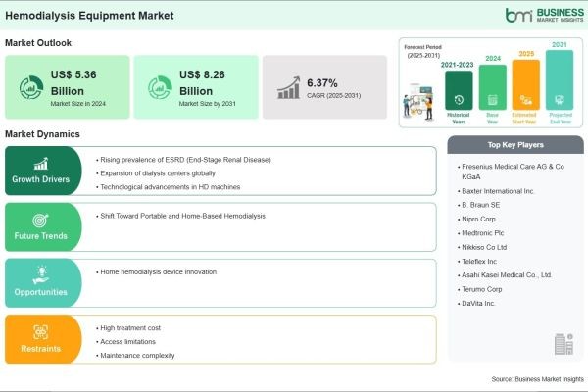Click the Base Year caption
The height and width of the screenshot is (392, 588).
tap(492, 119)
